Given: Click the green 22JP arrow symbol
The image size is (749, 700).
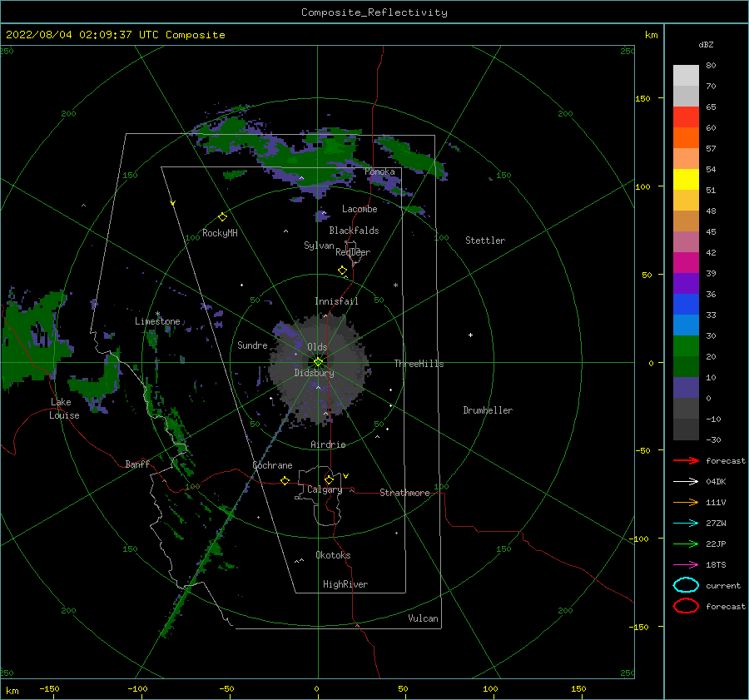Looking at the screenshot, I should click(x=686, y=544).
